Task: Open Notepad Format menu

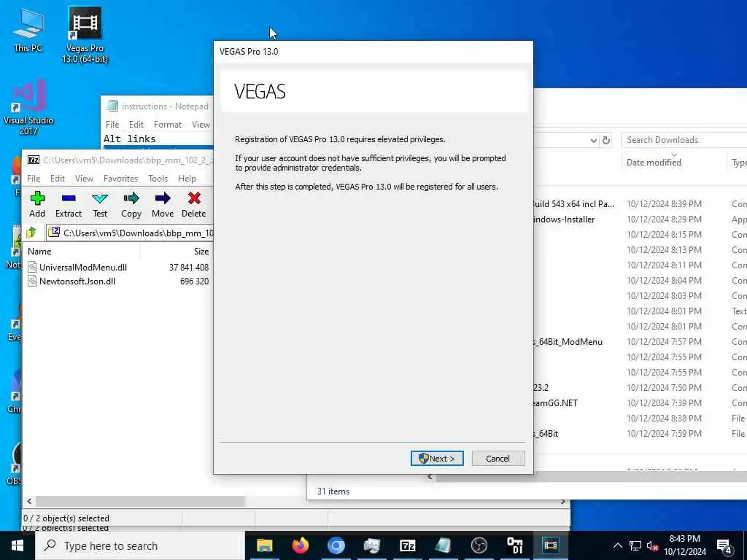Action: click(x=168, y=124)
